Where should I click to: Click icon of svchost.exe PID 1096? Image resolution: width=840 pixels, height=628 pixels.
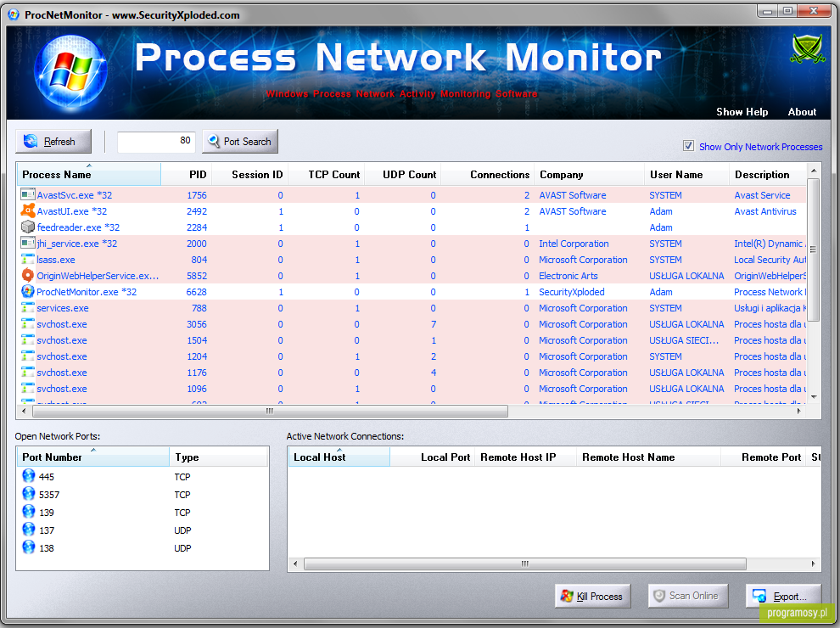28,388
